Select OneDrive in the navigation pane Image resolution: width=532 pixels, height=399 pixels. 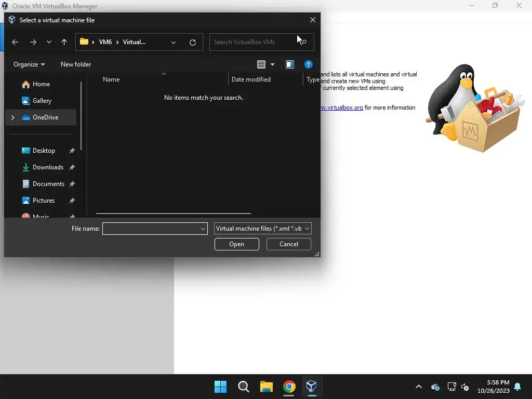41,117
